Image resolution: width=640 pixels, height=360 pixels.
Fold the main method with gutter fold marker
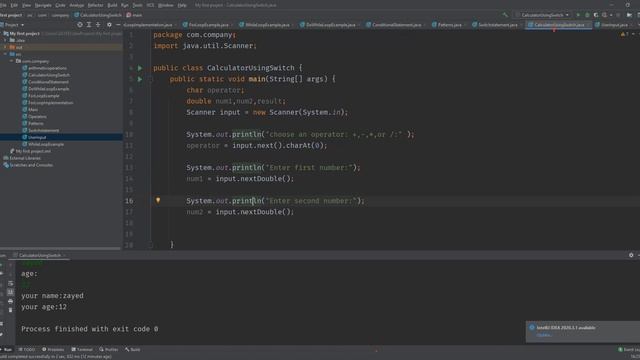150,79
